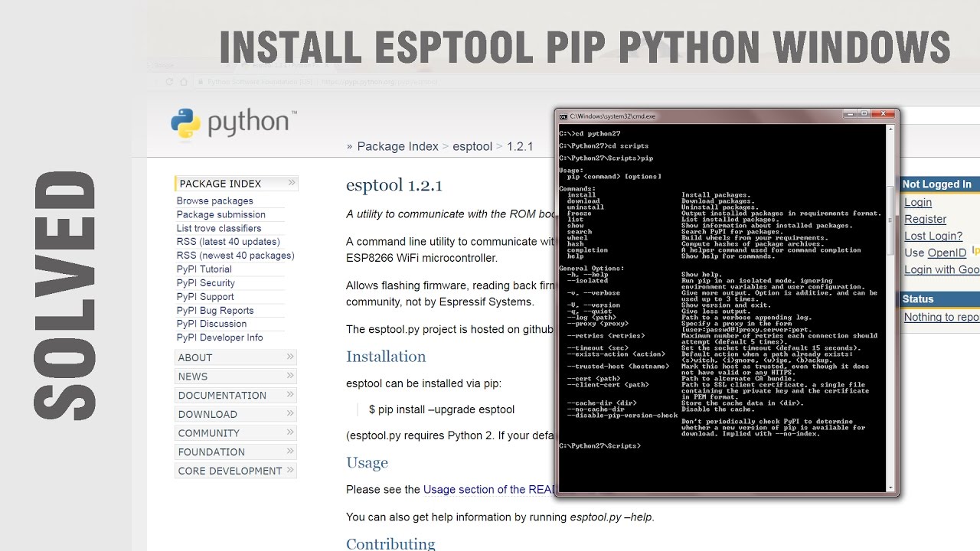
Task: Click the Installation heading
Action: pos(386,357)
